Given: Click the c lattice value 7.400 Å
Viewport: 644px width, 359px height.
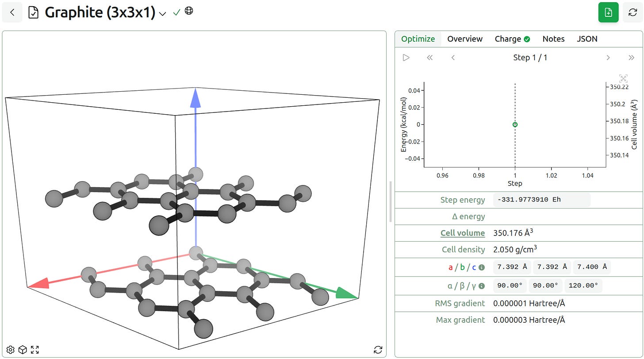Looking at the screenshot, I should 592,267.
